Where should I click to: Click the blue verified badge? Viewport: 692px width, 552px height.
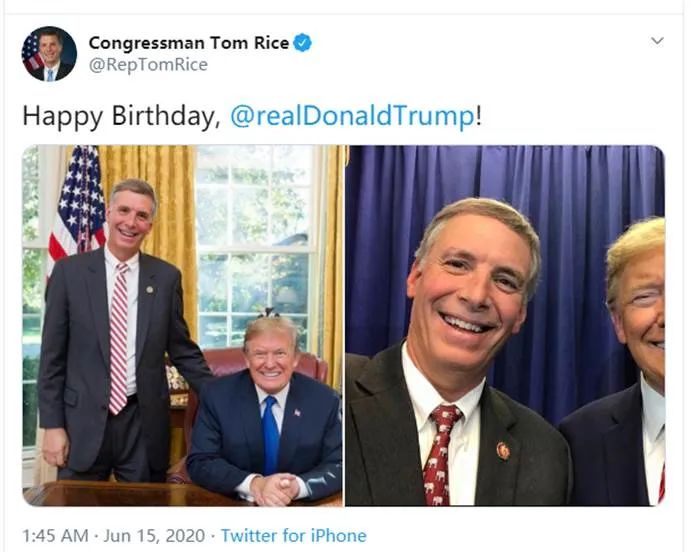302,42
